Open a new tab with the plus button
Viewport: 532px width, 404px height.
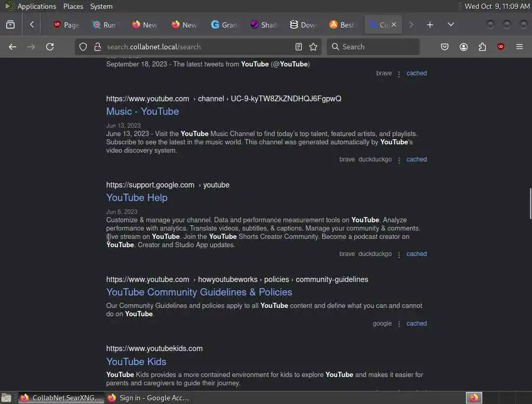(430, 25)
